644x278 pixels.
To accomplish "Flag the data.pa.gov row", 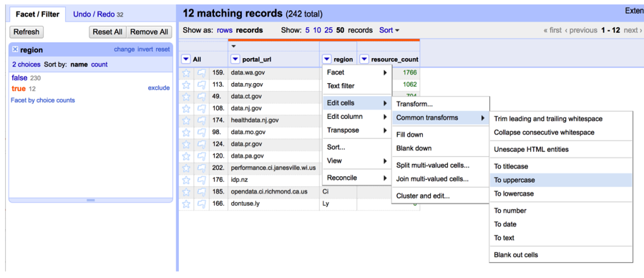I will pos(201,156).
